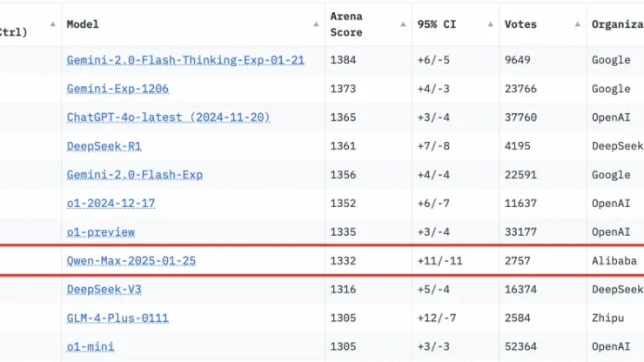The height and width of the screenshot is (362, 644).
Task: Open Qwen-Max-2025-01-25 model link
Action: (x=131, y=261)
